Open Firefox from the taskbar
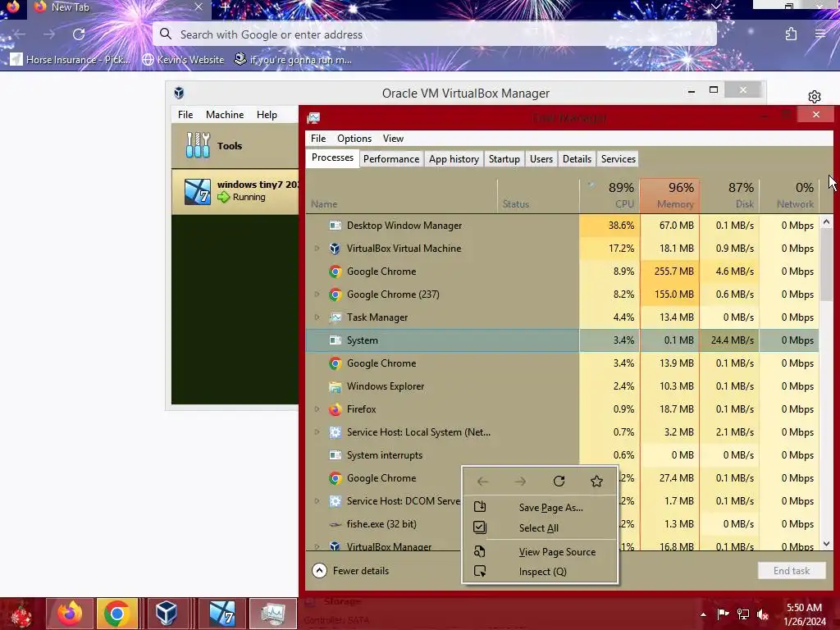This screenshot has width=840, height=630. (x=70, y=614)
